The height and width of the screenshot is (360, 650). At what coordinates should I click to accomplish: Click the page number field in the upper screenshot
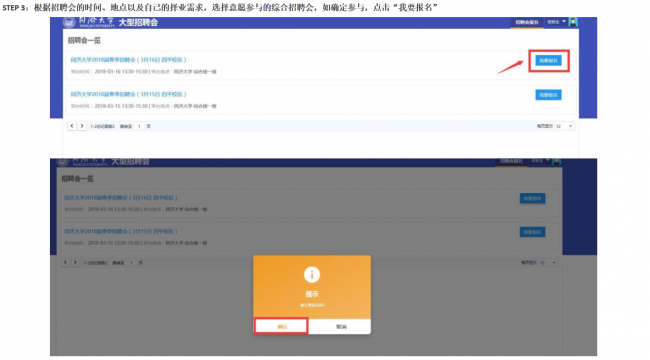point(139,126)
